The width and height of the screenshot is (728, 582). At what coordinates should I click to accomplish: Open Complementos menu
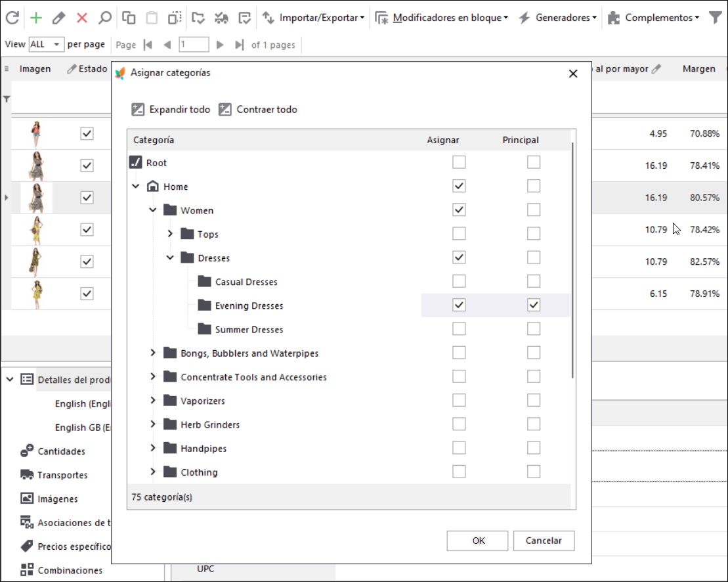tap(653, 18)
